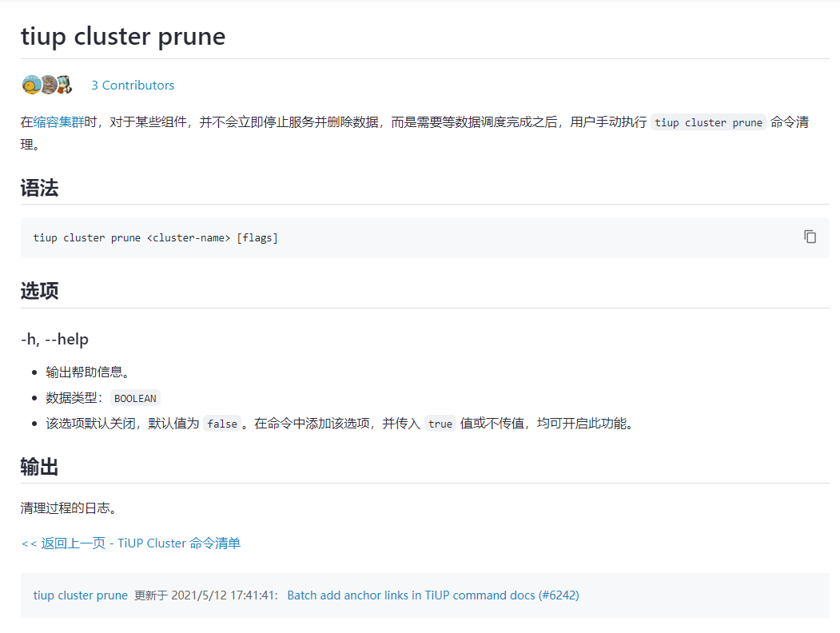This screenshot has width=840, height=633.
Task: Click the inline tiup cluster prune code in intro
Action: pos(708,122)
